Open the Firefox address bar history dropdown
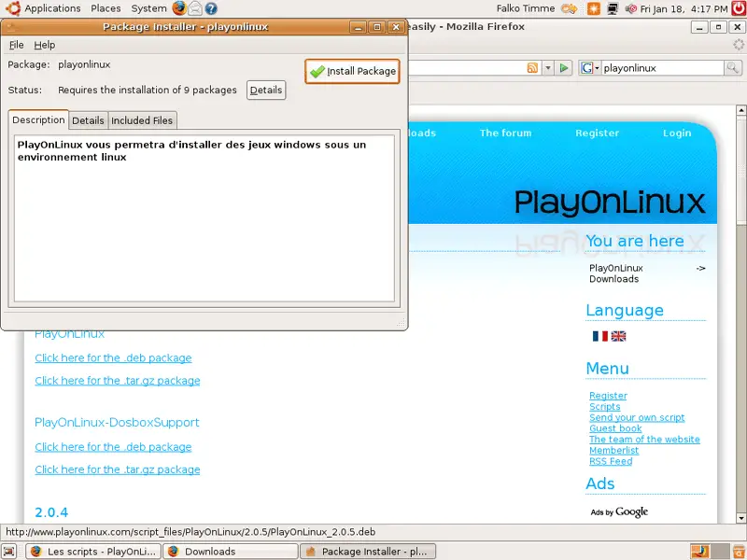This screenshot has height=560, width=747. point(548,68)
